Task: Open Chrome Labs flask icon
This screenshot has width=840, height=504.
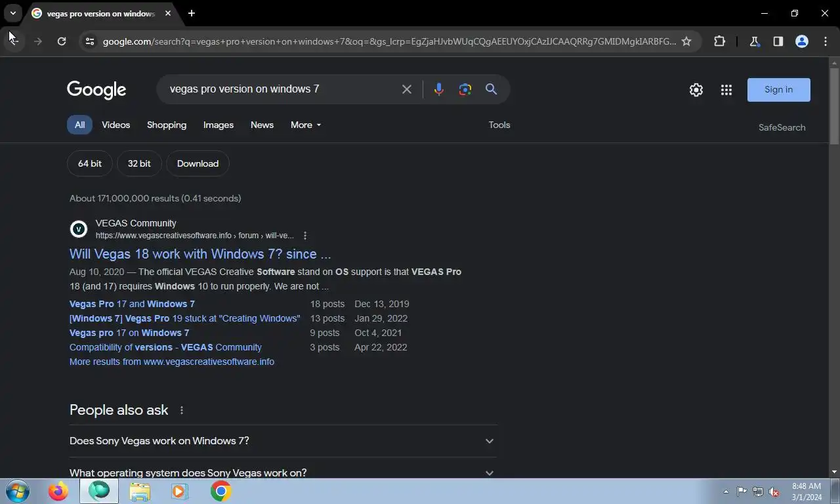Action: 755,41
